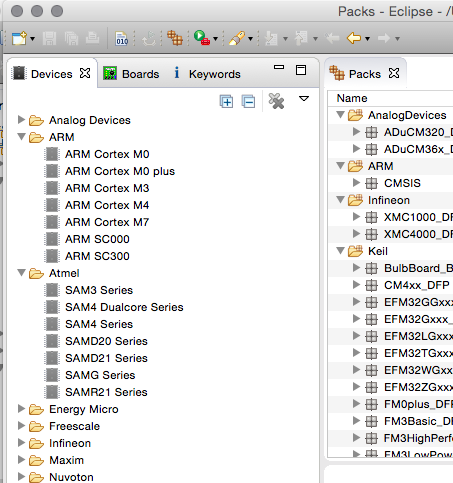Open the Back history dropdown arrow
The height and width of the screenshot is (483, 453).
click(x=367, y=39)
